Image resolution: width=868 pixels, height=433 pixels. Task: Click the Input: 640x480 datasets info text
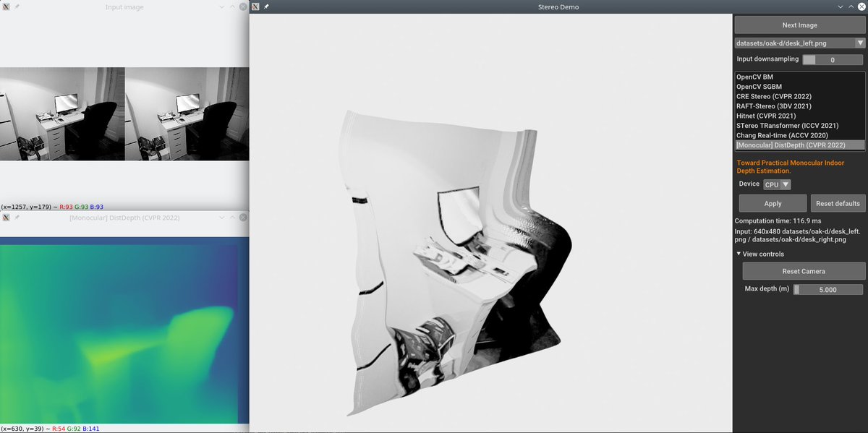(x=798, y=235)
